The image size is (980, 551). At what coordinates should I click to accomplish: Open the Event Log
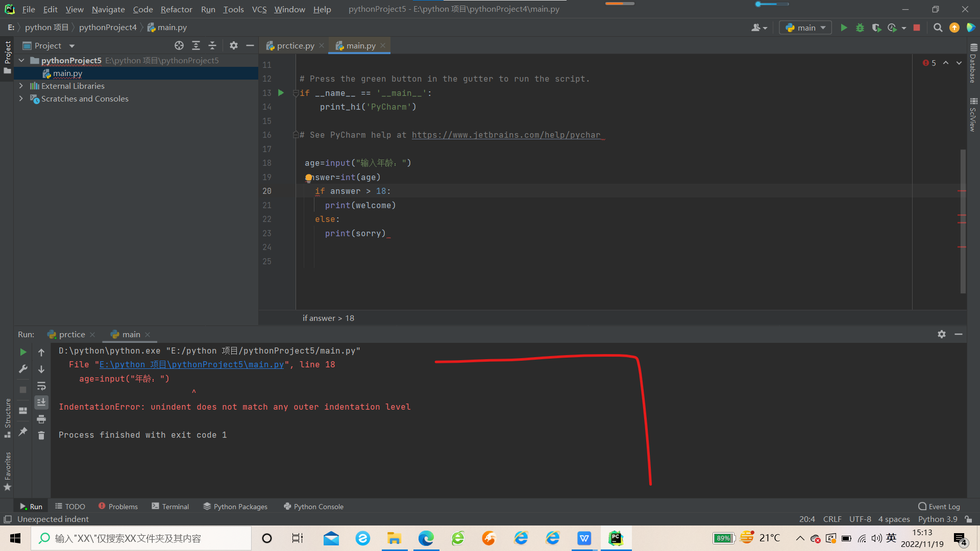939,506
